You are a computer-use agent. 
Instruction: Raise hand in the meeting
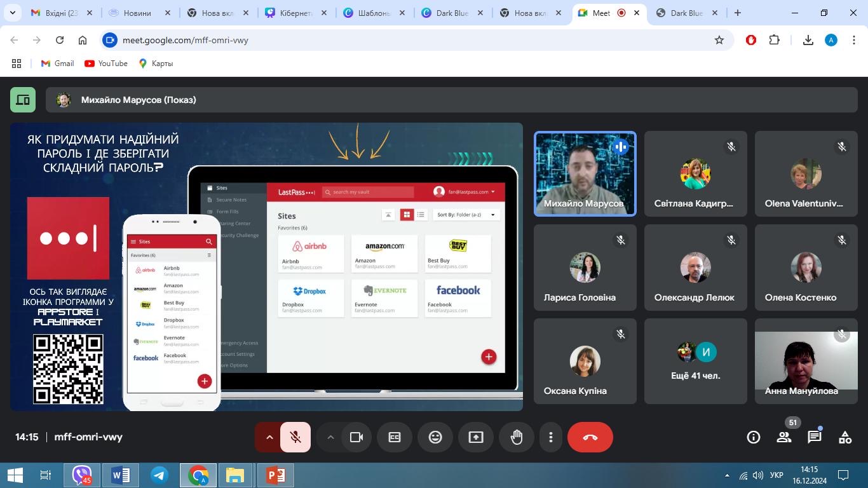pyautogui.click(x=517, y=437)
